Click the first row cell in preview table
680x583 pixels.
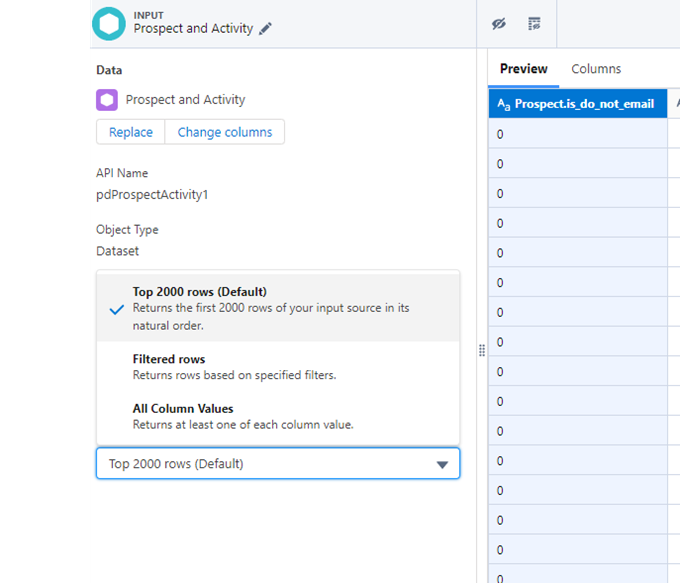tap(577, 134)
